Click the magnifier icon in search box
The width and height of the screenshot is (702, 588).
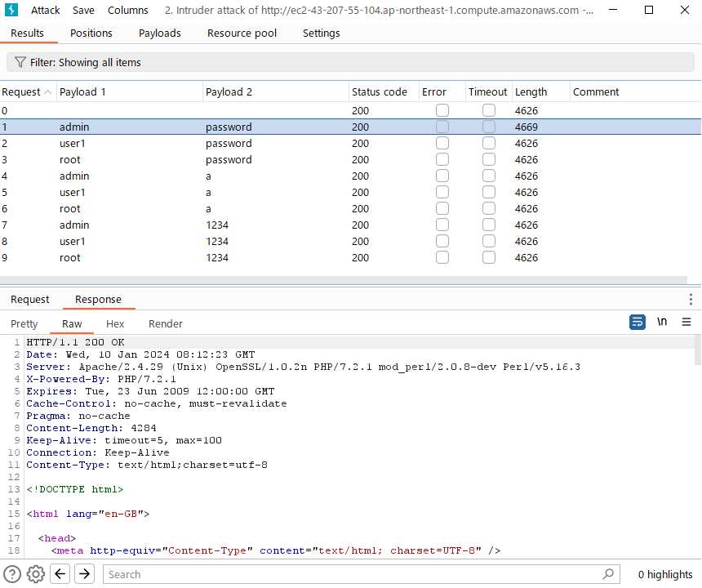608,573
